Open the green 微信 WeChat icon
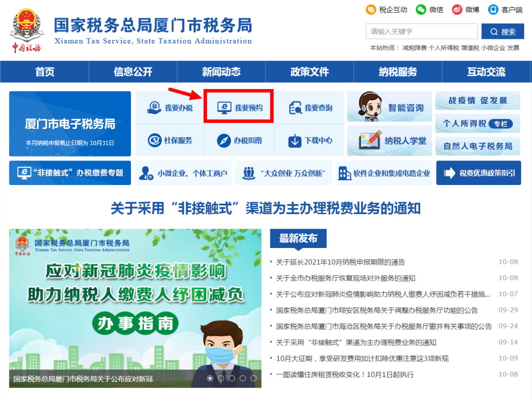 pos(421,9)
